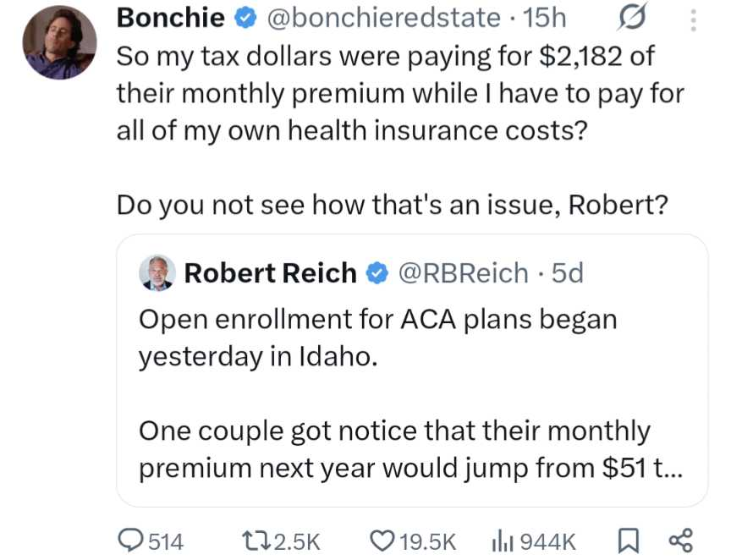The width and height of the screenshot is (731, 560).
Task: Open the 15h timestamp link
Action: point(546,17)
